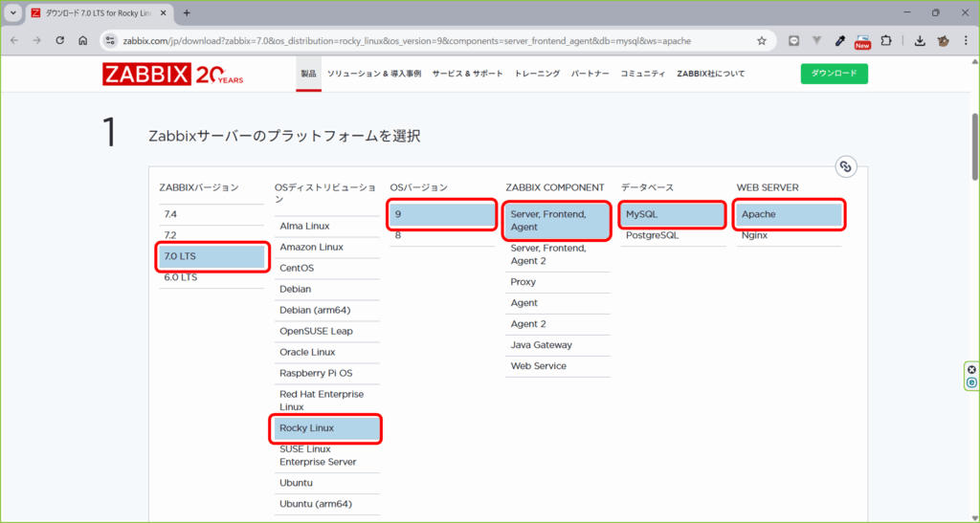Select Server, Frontend, Agent component
980x523 pixels.
click(x=558, y=221)
